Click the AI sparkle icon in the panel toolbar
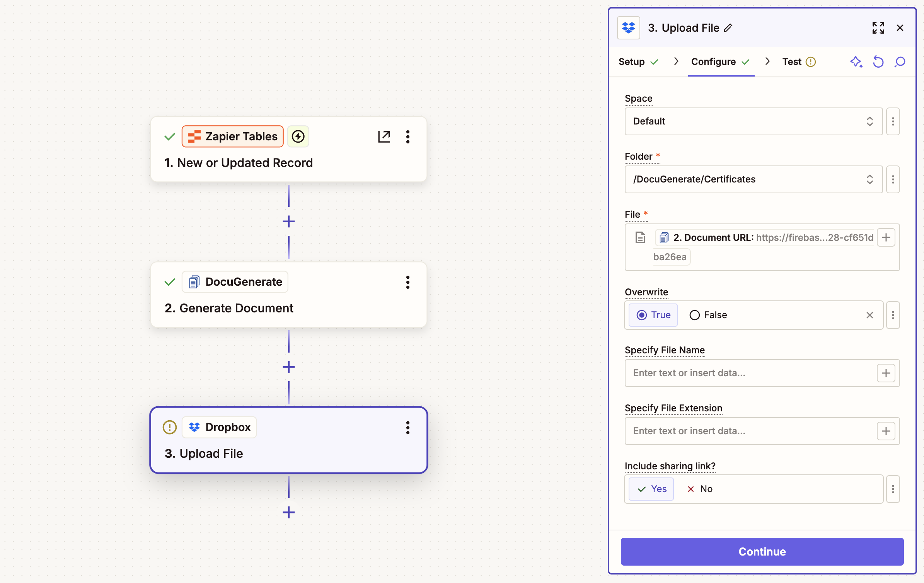Screen dimensions: 924x583 click(856, 62)
